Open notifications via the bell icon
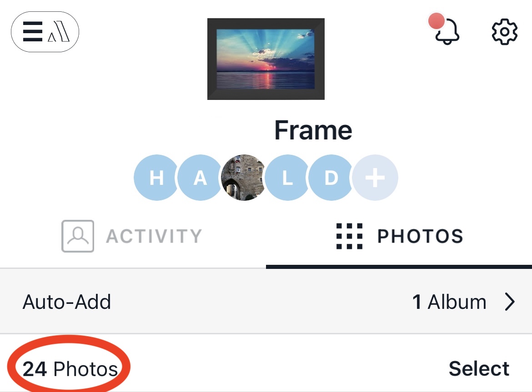532x392 pixels. 446,31
